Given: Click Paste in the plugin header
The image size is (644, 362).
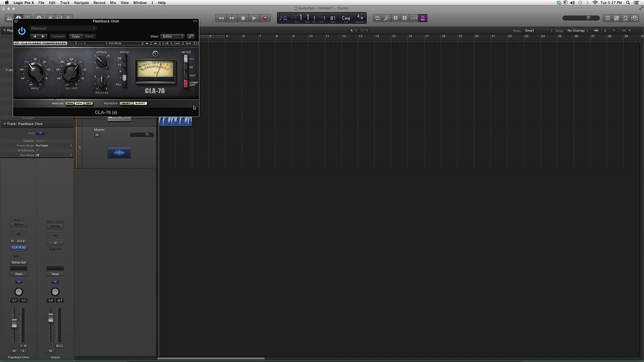Looking at the screenshot, I should click(x=89, y=36).
